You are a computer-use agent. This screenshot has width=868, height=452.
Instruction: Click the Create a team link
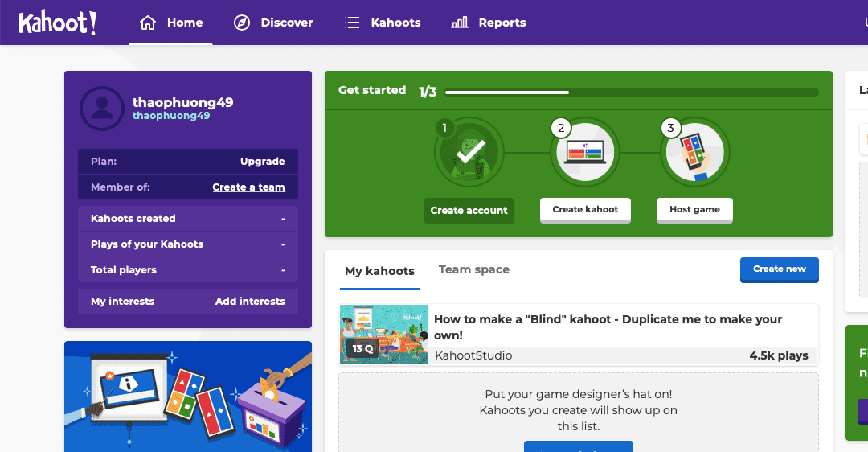point(248,187)
